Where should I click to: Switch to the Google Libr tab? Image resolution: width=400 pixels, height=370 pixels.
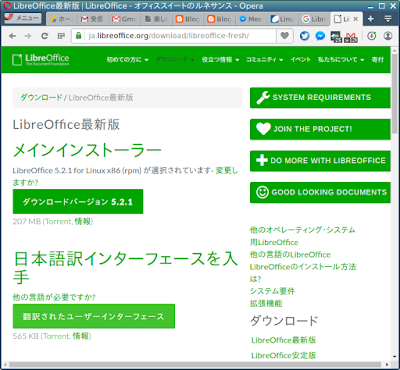pyautogui.click(x=314, y=19)
